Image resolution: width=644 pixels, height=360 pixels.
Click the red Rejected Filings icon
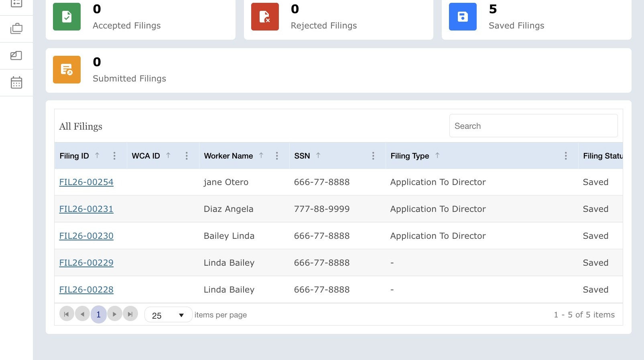265,17
